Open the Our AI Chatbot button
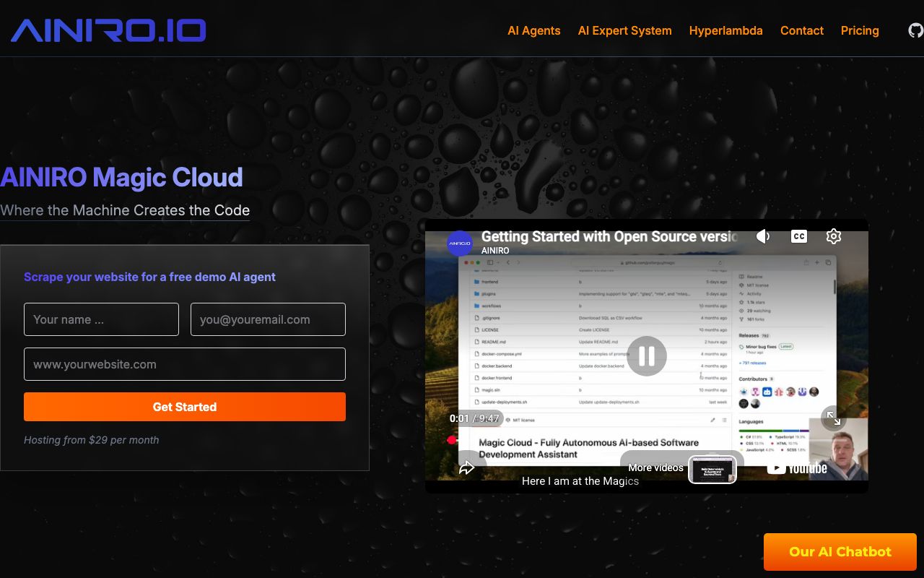924x578 pixels. pyautogui.click(x=840, y=552)
